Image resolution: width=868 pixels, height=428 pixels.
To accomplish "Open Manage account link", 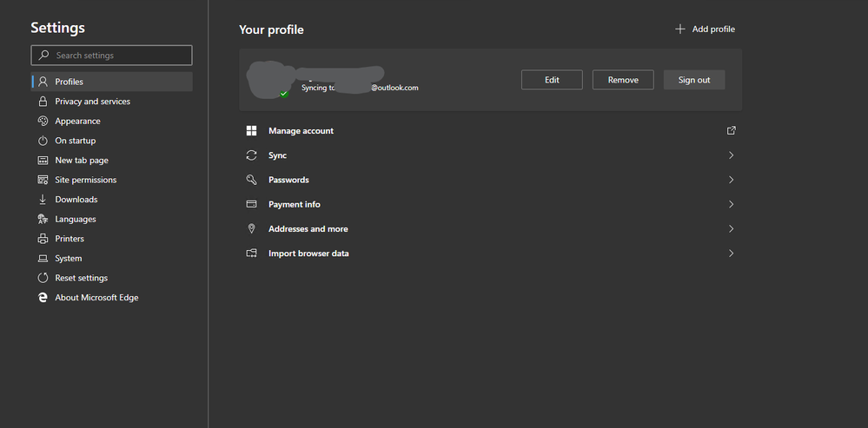I will [x=490, y=131].
